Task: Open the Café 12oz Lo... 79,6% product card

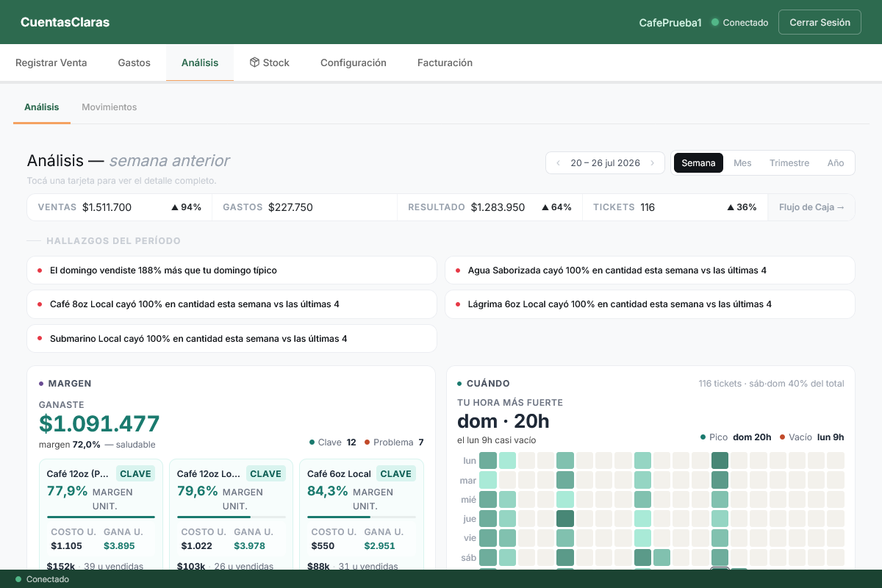Action: point(232,514)
